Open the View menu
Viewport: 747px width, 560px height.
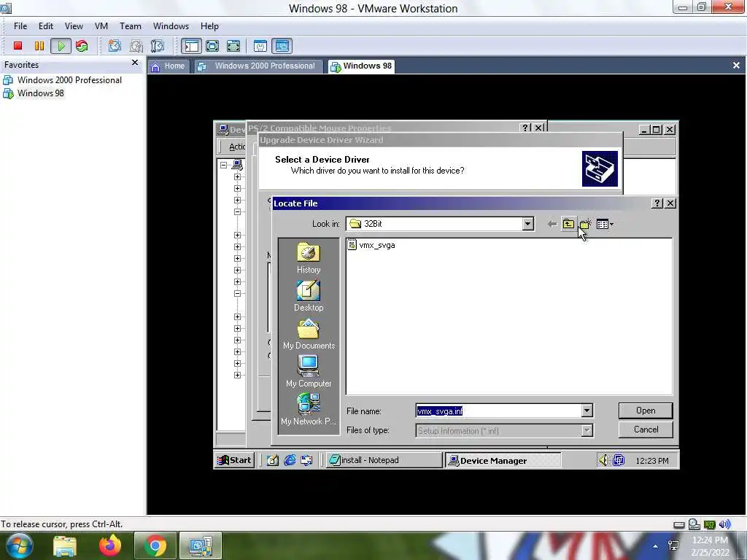74,26
